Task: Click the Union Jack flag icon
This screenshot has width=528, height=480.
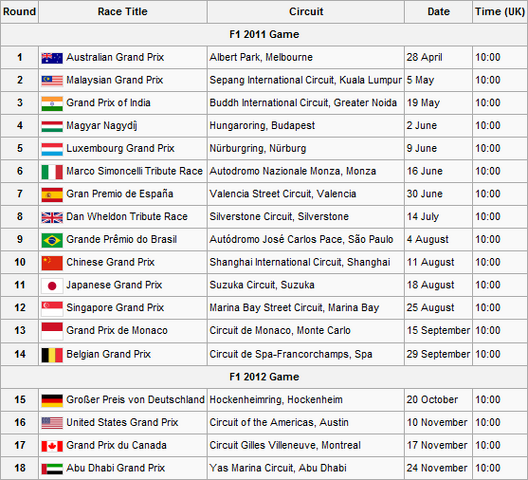Action: (52, 218)
